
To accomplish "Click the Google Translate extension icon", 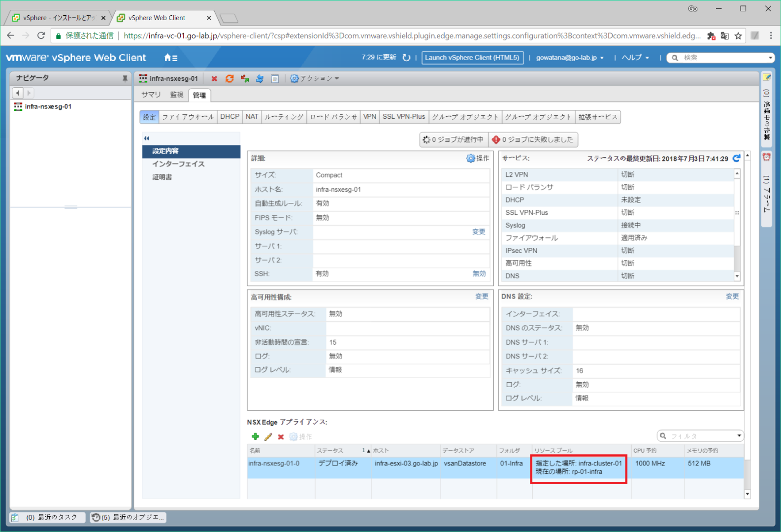I will pos(724,35).
